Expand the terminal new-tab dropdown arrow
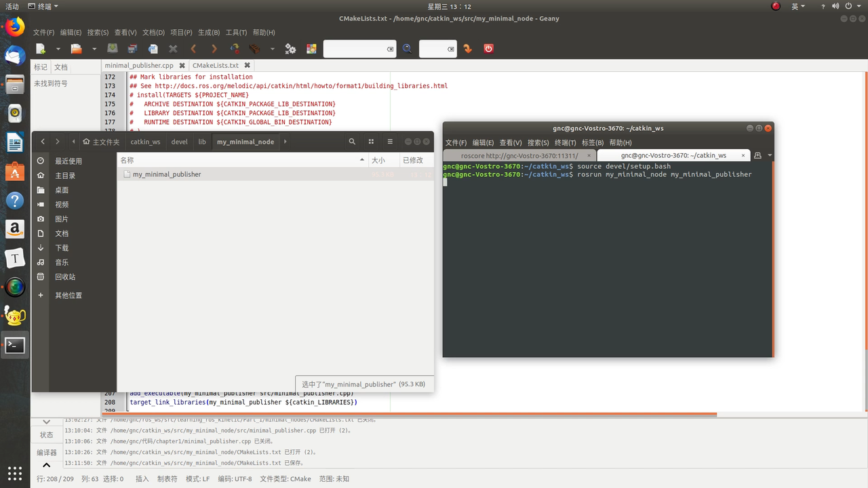This screenshot has height=488, width=868. tap(770, 155)
